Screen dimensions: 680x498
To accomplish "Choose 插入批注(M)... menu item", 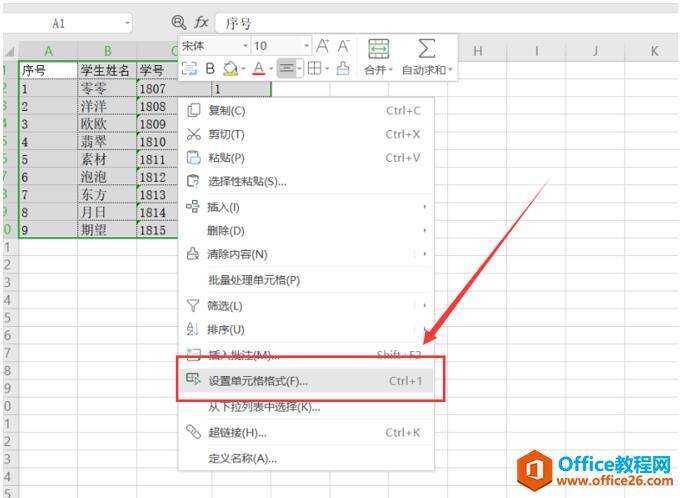I will 306,355.
